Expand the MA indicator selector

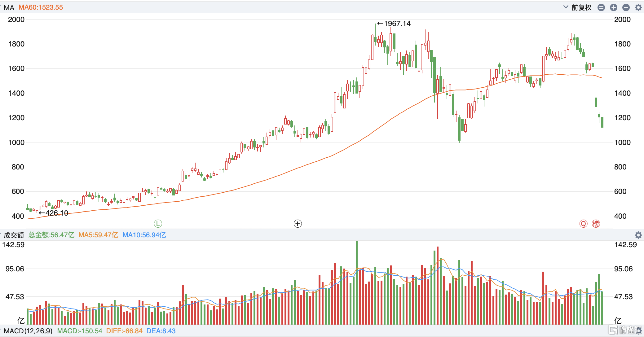(x=7, y=7)
